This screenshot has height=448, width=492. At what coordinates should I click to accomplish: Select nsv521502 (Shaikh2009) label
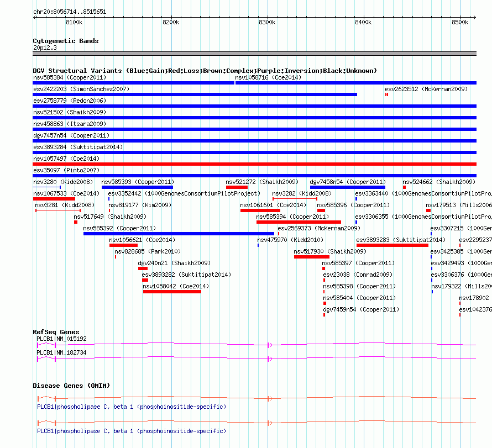click(70, 112)
